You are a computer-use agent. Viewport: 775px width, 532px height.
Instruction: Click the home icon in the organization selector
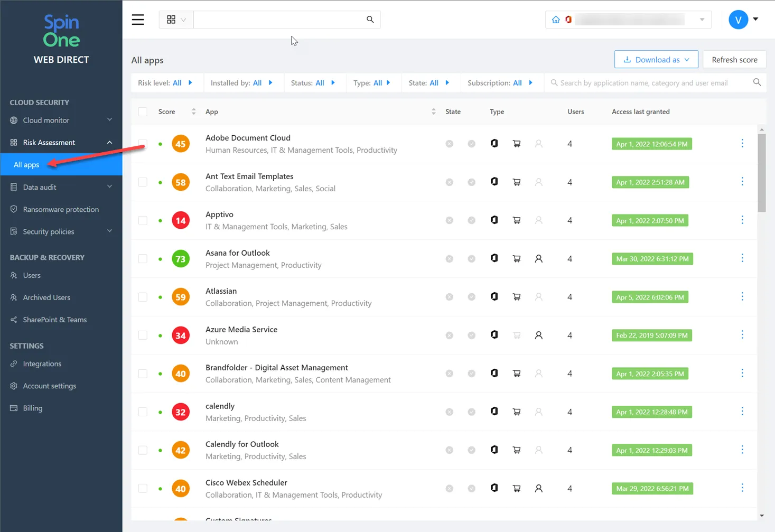(557, 19)
